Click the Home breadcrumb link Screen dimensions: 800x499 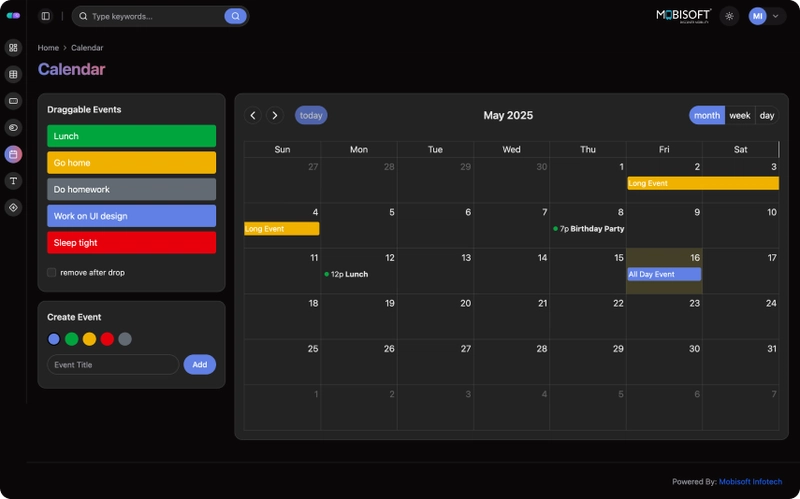tap(48, 47)
